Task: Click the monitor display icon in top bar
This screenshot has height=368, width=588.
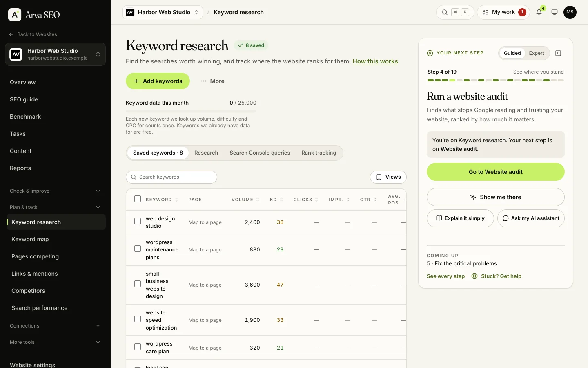Action: (x=555, y=12)
